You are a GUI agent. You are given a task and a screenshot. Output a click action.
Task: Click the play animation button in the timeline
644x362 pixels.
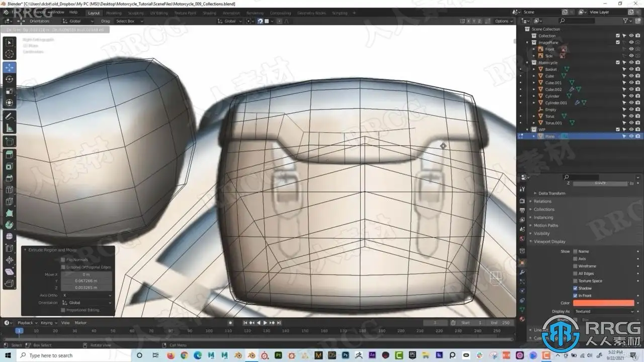[x=265, y=323]
